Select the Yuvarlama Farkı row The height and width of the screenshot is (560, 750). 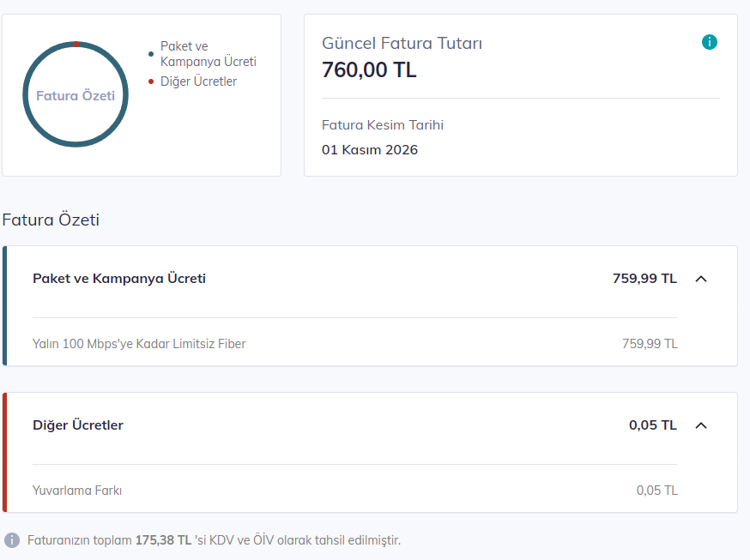coord(355,491)
